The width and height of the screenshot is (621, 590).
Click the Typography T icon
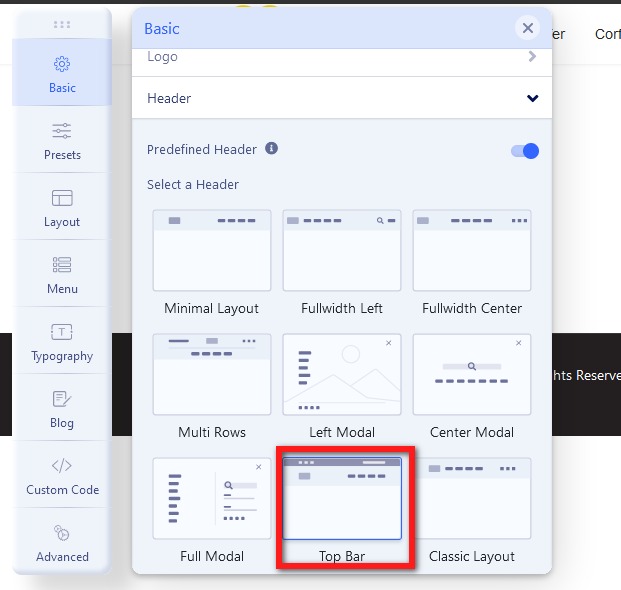coord(62,332)
